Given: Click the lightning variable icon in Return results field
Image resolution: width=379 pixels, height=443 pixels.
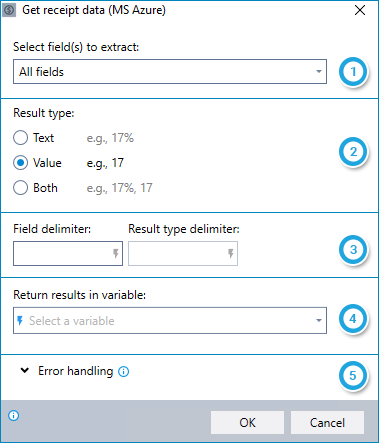Looking at the screenshot, I should point(20,321).
